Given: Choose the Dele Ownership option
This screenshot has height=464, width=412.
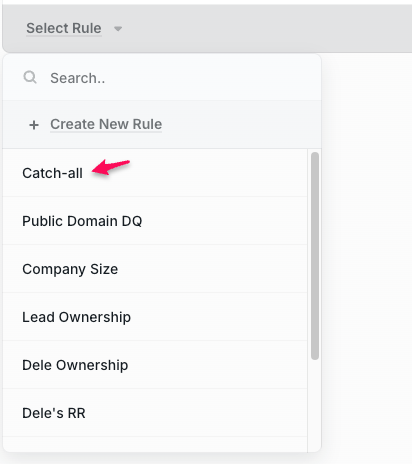Looking at the screenshot, I should point(75,365).
